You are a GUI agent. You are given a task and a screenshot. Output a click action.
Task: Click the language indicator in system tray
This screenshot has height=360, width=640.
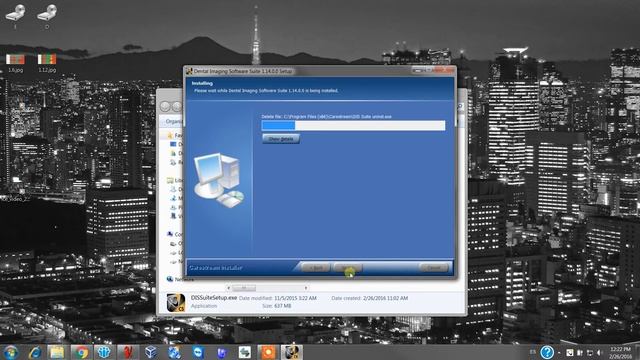[x=533, y=352]
